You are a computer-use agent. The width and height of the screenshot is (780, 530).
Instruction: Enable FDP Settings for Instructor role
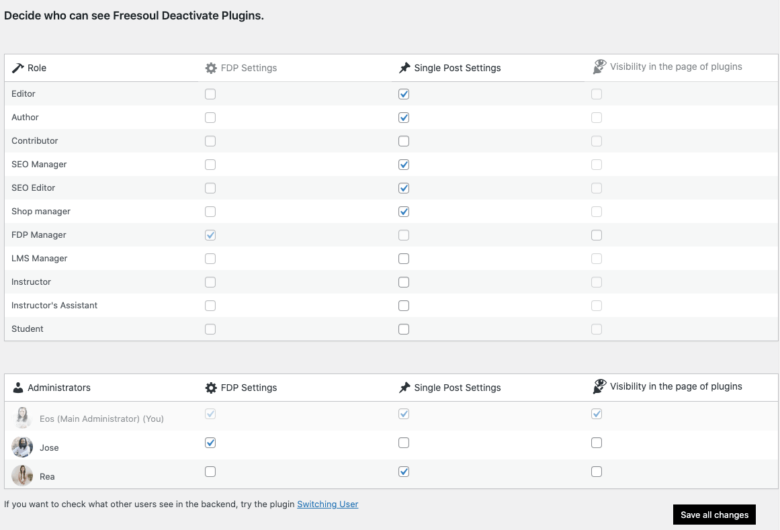tap(210, 282)
